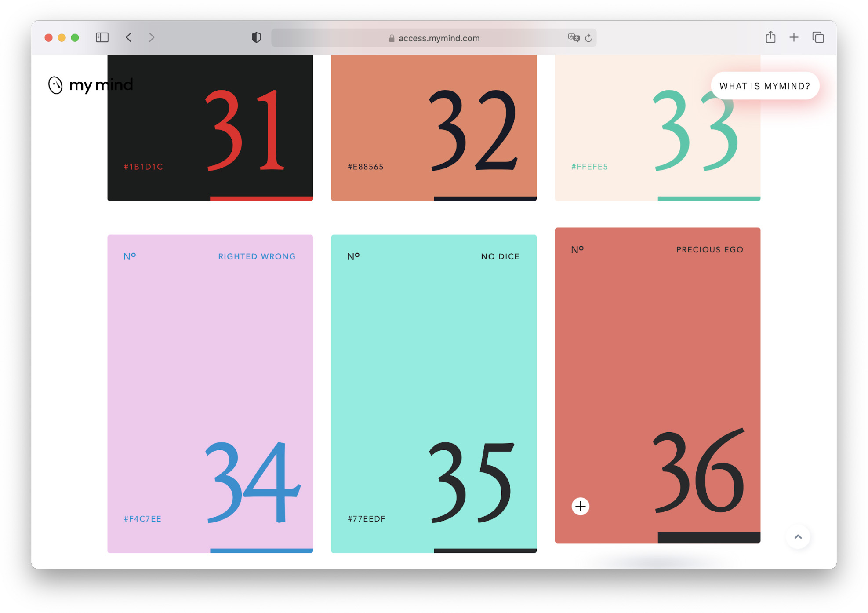Viewport: 868px width, 613px height.
Task: Open the No Dice teal card
Action: [434, 394]
